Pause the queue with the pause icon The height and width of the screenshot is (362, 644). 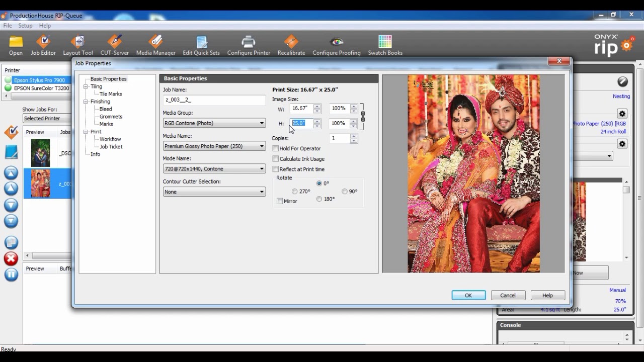[x=11, y=275]
